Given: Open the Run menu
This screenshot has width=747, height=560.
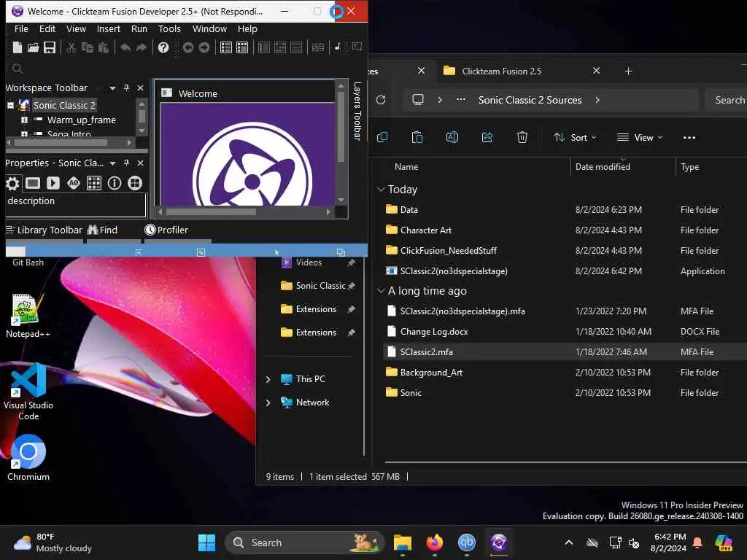Looking at the screenshot, I should point(139,28).
